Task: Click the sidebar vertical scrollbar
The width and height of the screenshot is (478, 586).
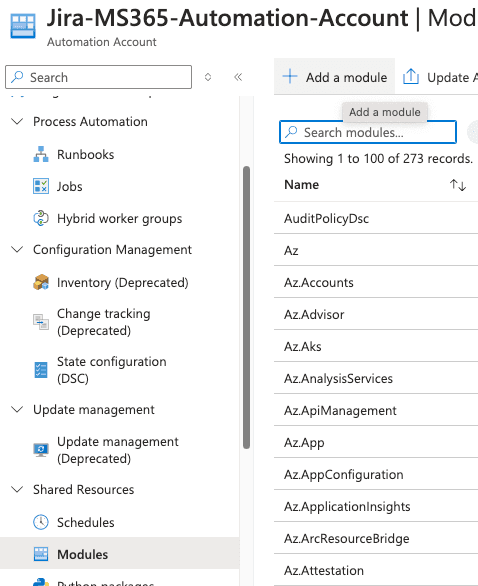Action: click(246, 307)
